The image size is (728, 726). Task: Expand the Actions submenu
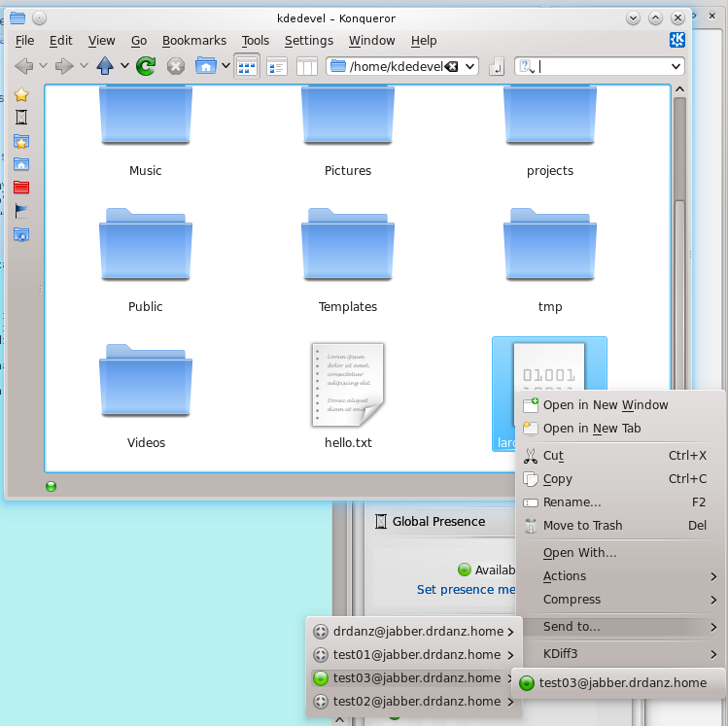620,576
